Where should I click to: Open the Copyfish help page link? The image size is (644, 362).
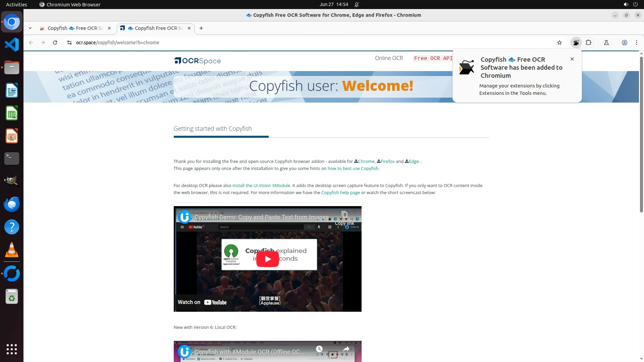pos(340,193)
